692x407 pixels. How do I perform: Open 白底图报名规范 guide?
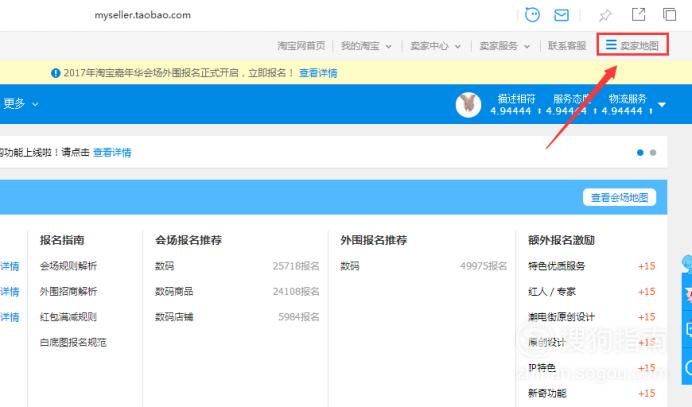point(73,343)
